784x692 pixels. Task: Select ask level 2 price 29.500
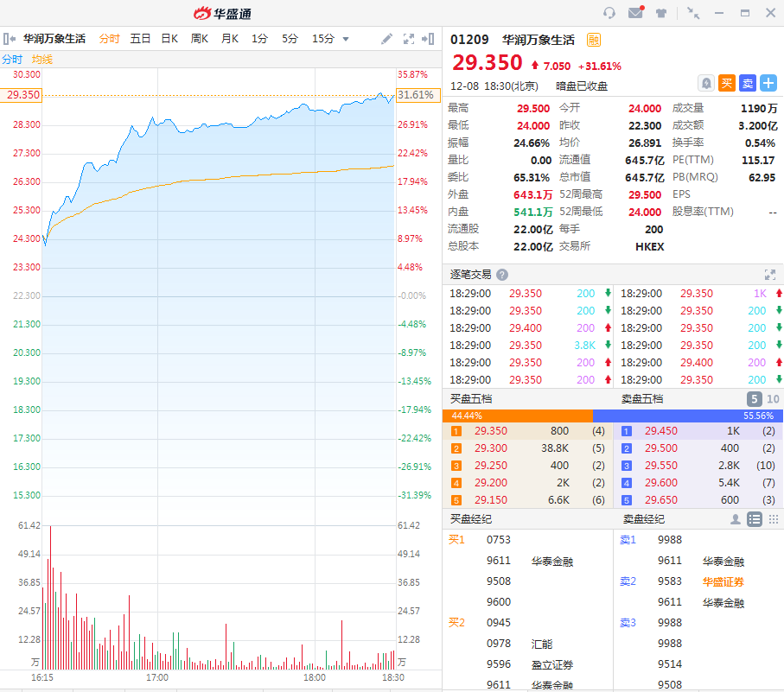pyautogui.click(x=661, y=448)
